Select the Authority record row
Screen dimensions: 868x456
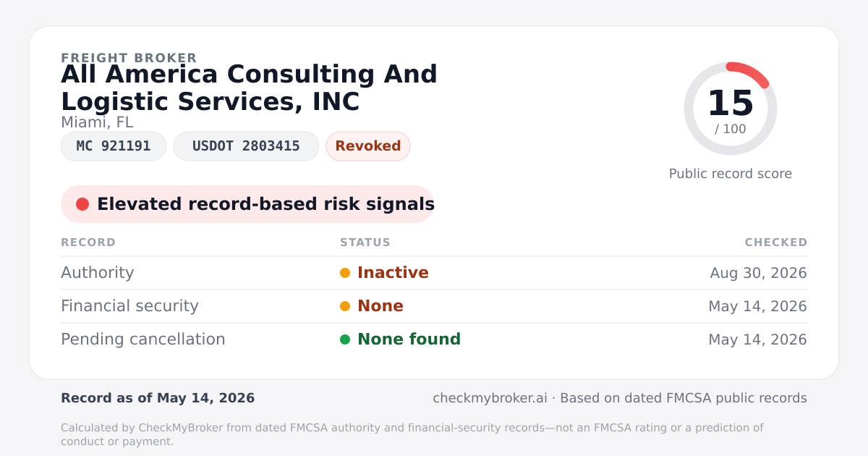point(434,273)
